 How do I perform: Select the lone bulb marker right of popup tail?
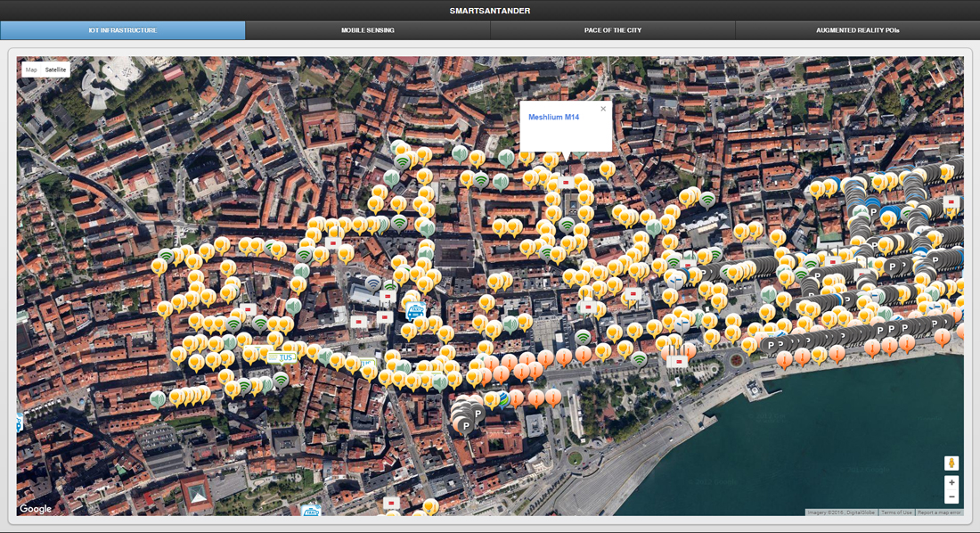point(607,169)
